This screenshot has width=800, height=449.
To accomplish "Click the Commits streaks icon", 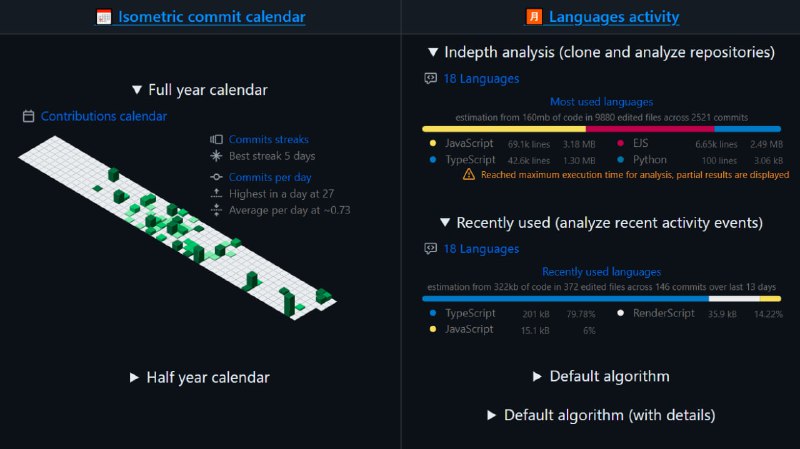I will 216,139.
